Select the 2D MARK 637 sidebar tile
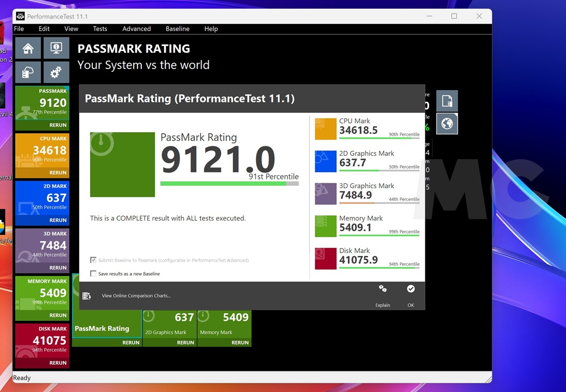The image size is (566, 392). (x=42, y=198)
